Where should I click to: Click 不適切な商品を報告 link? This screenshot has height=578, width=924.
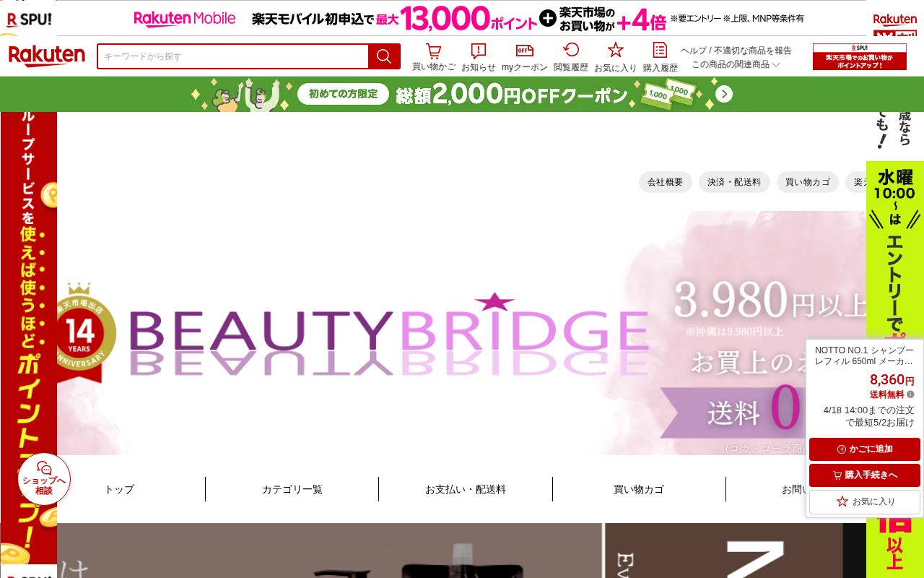[x=752, y=51]
